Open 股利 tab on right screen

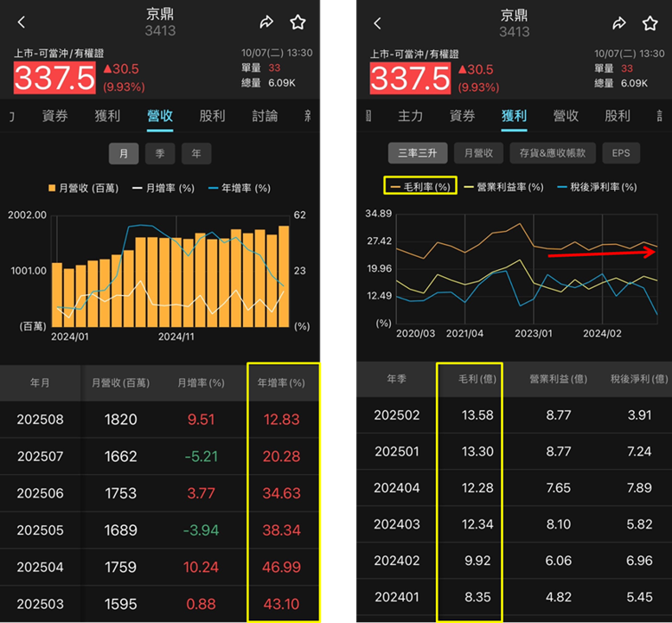point(618,116)
